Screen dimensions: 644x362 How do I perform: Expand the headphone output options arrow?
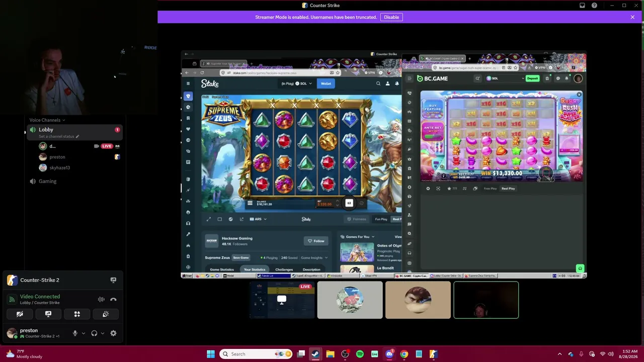[x=103, y=333]
